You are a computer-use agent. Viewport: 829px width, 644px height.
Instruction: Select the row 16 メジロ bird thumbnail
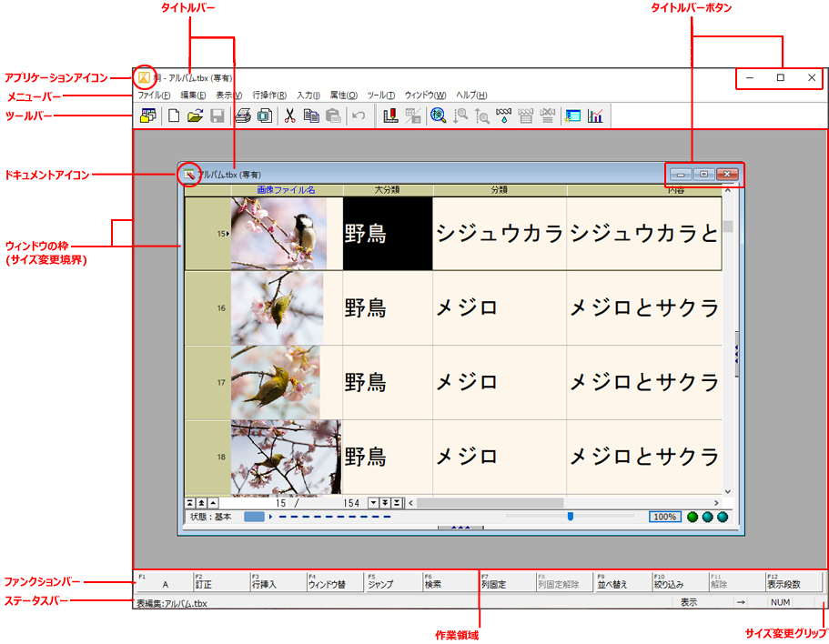tap(278, 308)
